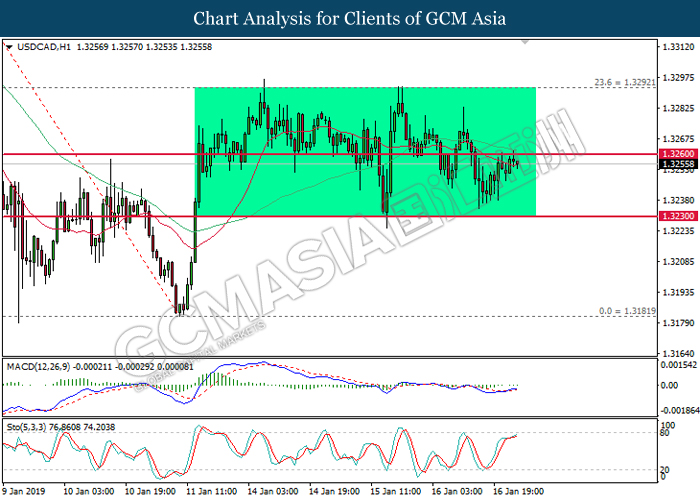Click the price axis value 1.32975
700x500 pixels.
click(x=678, y=78)
